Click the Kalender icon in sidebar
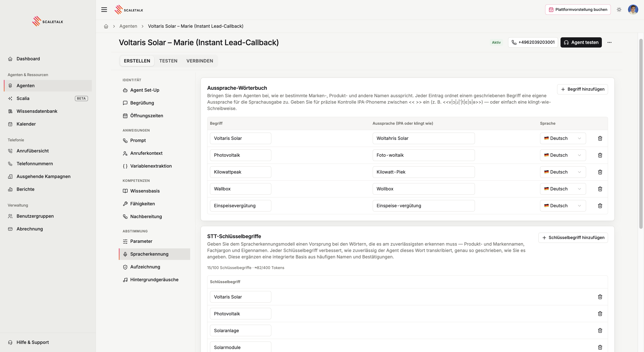The image size is (644, 352). click(10, 124)
